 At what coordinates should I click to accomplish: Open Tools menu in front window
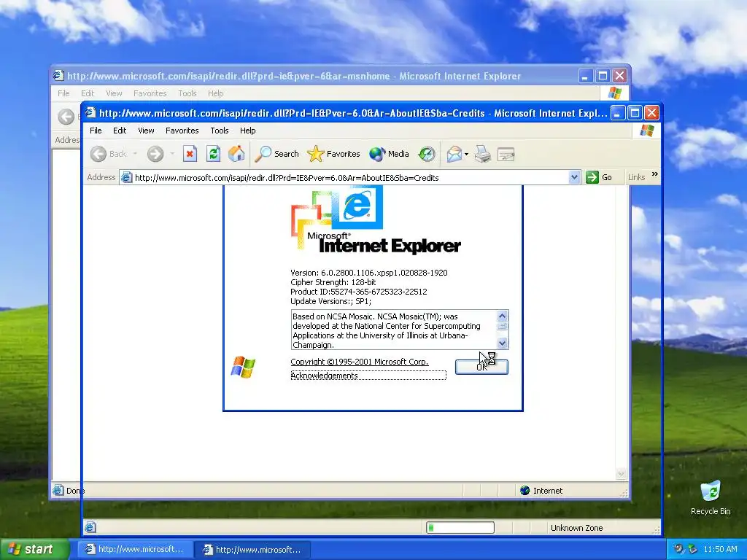tap(219, 131)
